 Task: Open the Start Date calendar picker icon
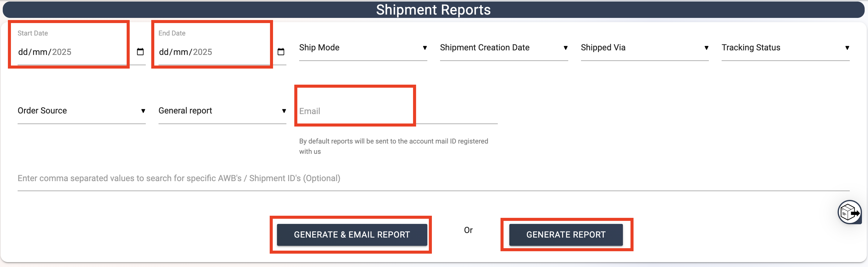[x=140, y=52]
